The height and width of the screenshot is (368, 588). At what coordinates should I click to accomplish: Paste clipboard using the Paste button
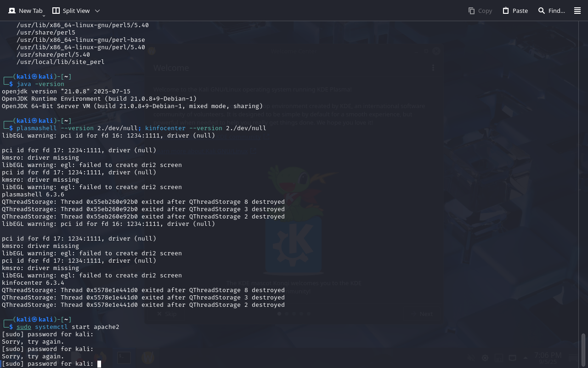[515, 11]
